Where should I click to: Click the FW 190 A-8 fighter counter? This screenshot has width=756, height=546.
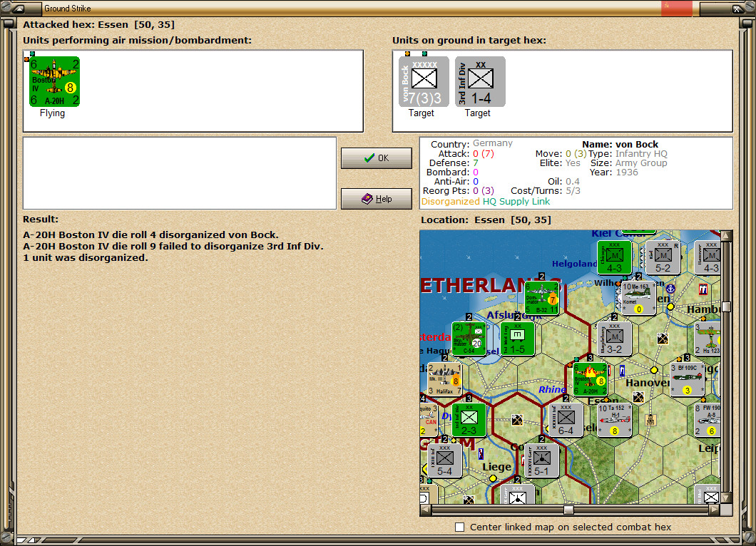click(x=708, y=420)
